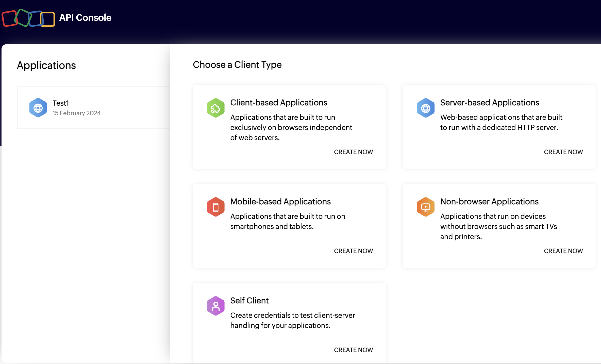Viewport: 601px width, 364px height.
Task: Click CREATE NOW under Non-browser Applications
Action: tap(563, 251)
